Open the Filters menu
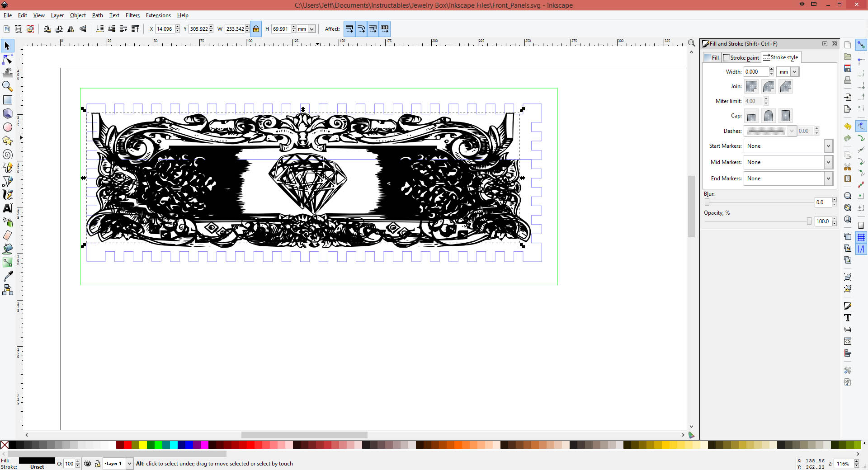 (x=132, y=15)
